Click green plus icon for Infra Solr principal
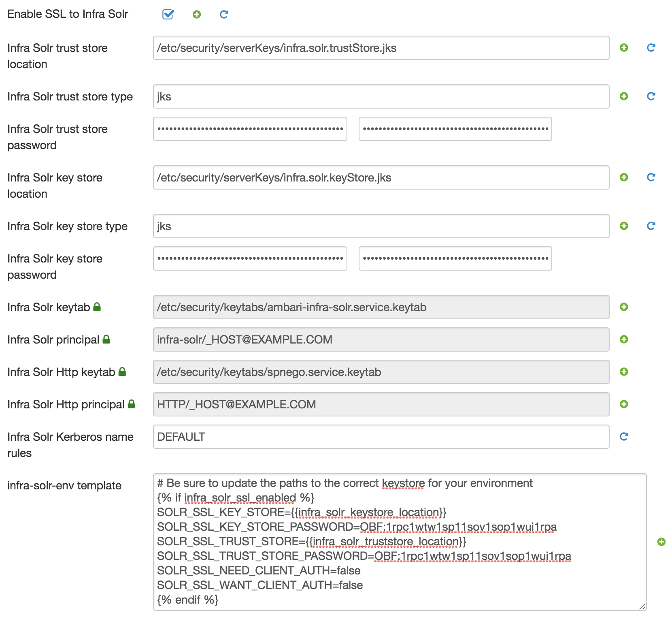 624,339
